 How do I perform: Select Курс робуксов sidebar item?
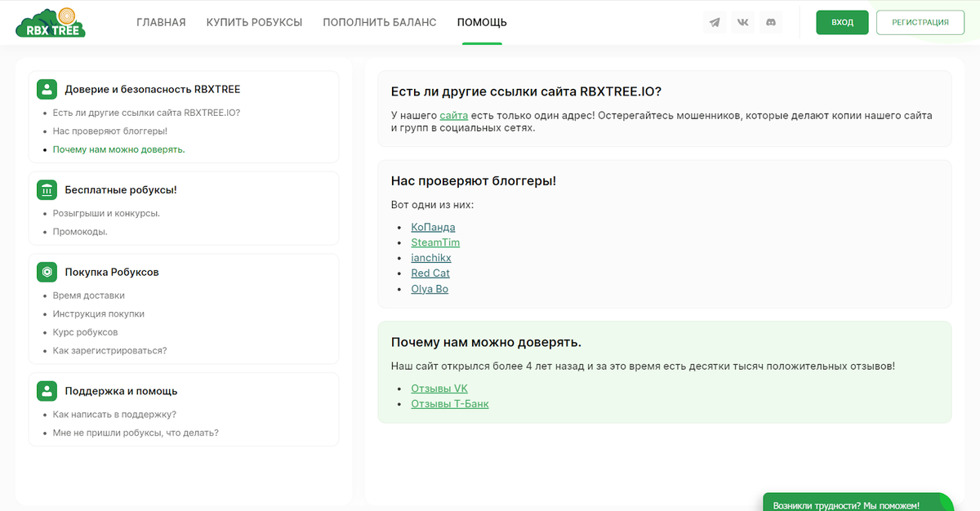pyautogui.click(x=85, y=332)
